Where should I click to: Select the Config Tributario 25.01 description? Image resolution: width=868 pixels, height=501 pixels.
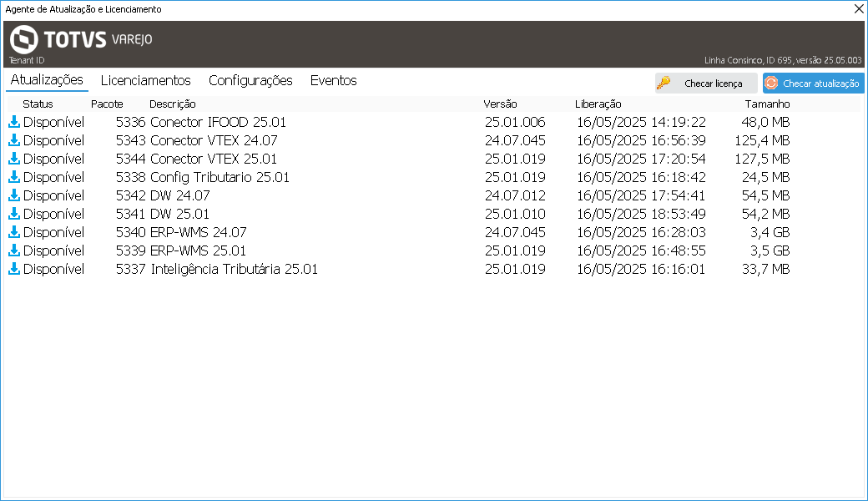click(220, 177)
